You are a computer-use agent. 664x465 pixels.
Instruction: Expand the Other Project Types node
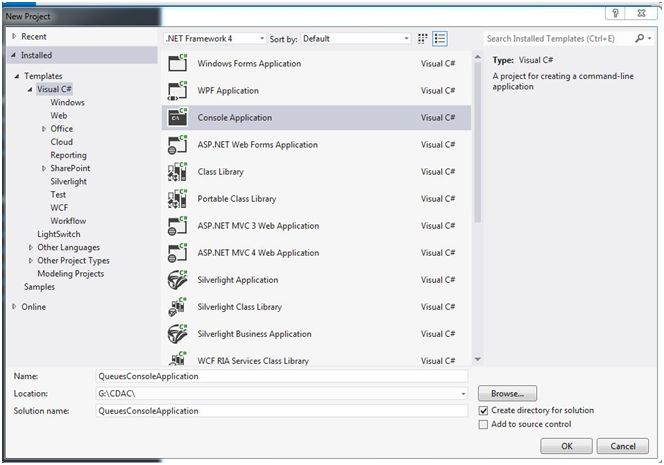point(30,260)
